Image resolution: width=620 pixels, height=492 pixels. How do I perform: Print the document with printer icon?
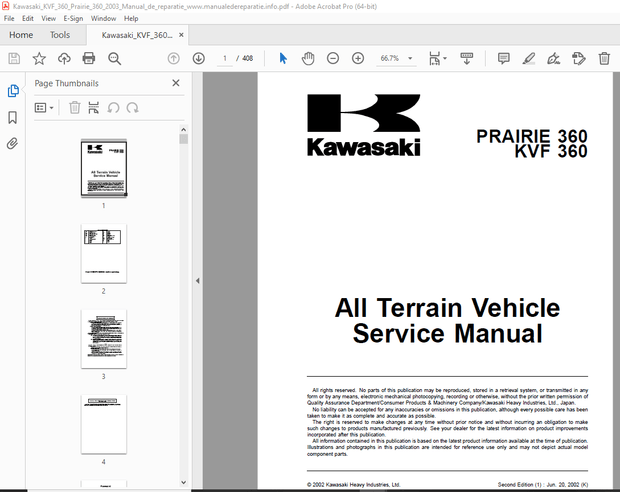(89, 59)
